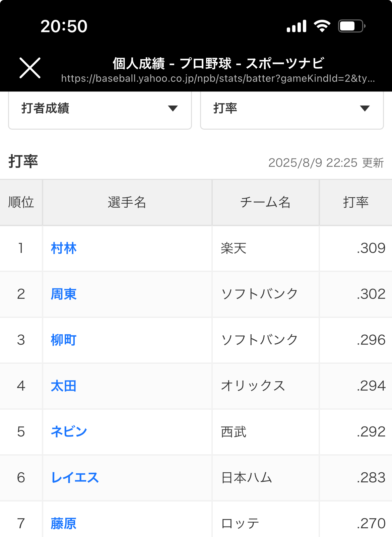Viewport: 392px width, 537px height.
Task: Tap the 選手名 column header
Action: point(127,202)
